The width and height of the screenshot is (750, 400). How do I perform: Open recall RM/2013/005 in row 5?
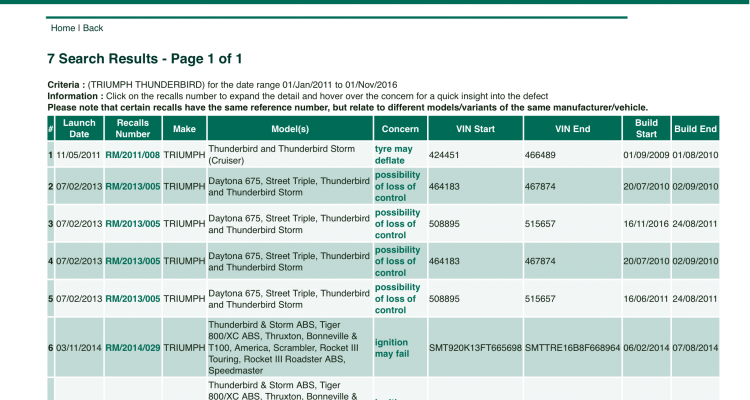click(132, 299)
